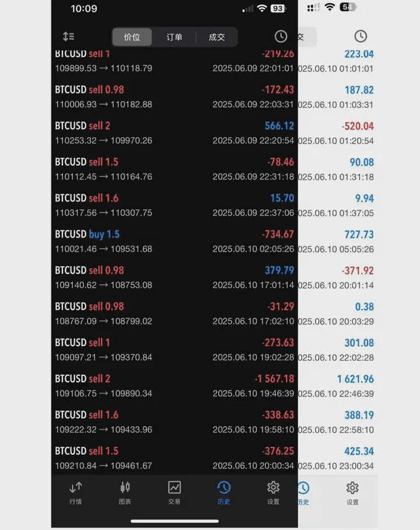Tap the battery indicator showing 93

pyautogui.click(x=278, y=9)
